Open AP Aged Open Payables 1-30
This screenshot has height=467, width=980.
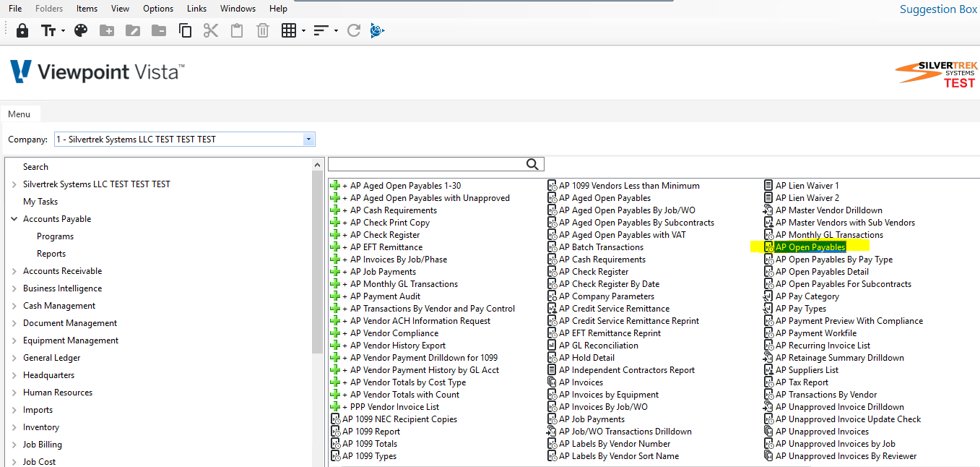[406, 186]
